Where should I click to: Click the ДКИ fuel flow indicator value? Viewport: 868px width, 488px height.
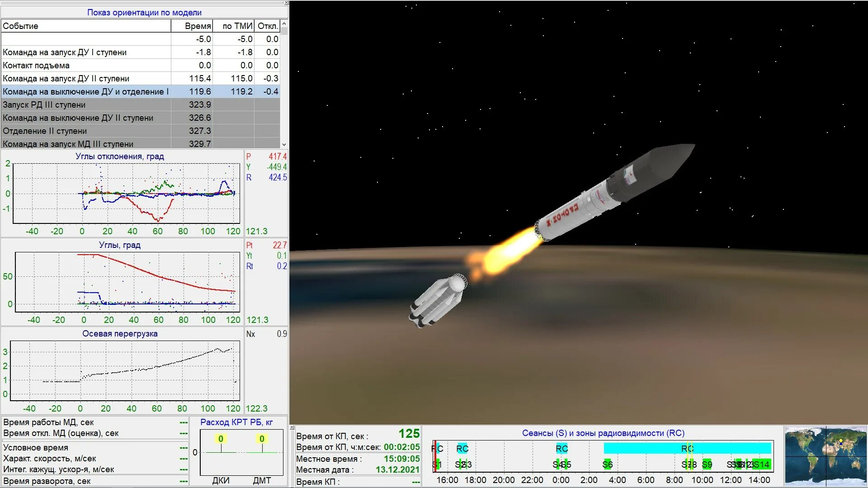pyautogui.click(x=221, y=439)
